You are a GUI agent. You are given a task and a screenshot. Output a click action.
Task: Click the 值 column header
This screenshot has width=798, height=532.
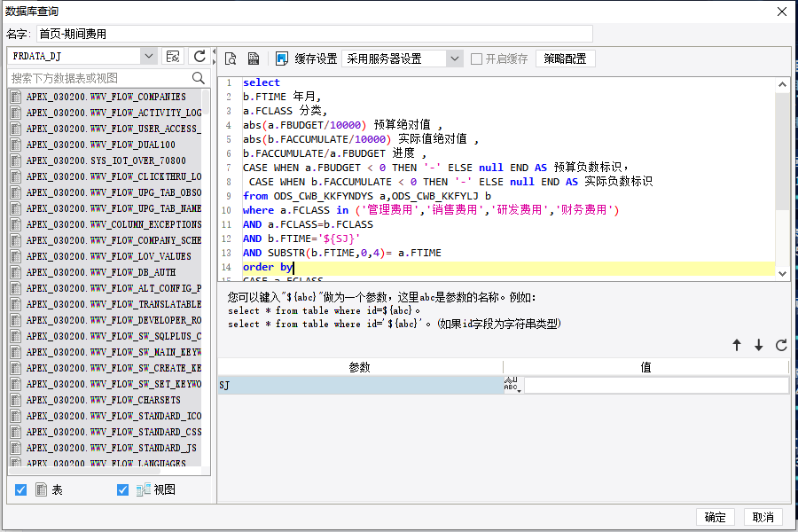tap(645, 367)
